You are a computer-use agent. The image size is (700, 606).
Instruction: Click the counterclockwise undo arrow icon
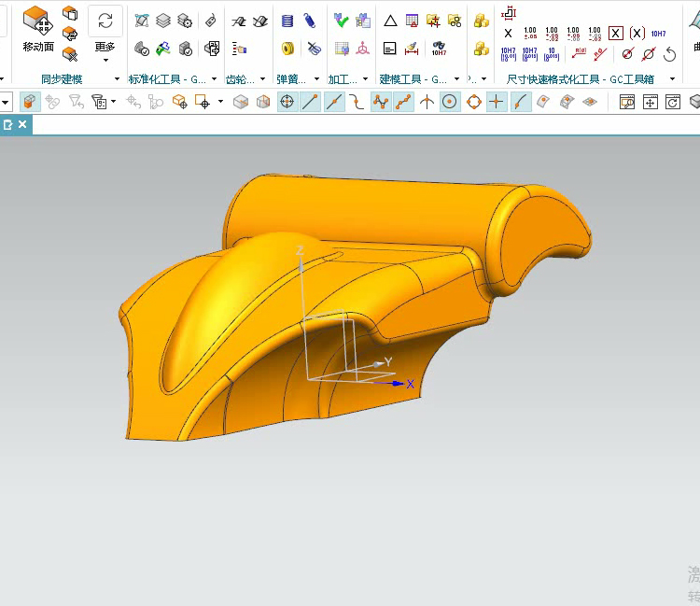click(x=669, y=54)
